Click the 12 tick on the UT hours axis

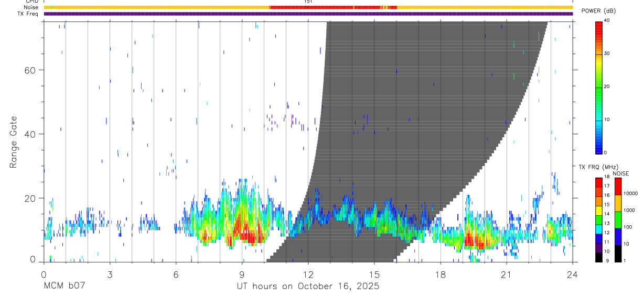click(x=308, y=274)
